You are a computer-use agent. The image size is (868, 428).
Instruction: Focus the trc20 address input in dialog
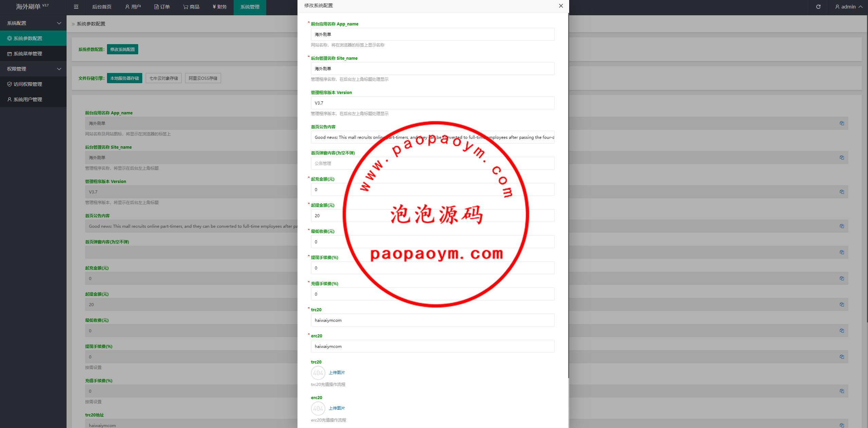(x=433, y=320)
